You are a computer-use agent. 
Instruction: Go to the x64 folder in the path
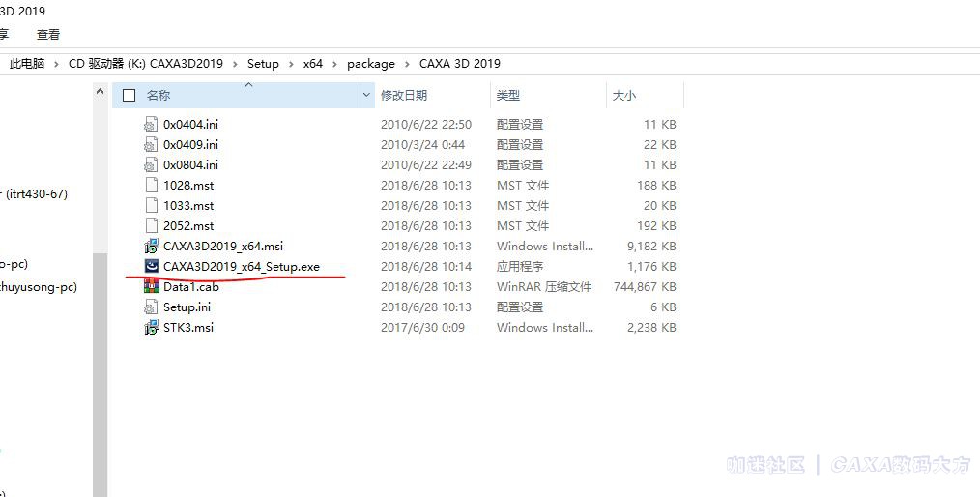click(x=313, y=64)
